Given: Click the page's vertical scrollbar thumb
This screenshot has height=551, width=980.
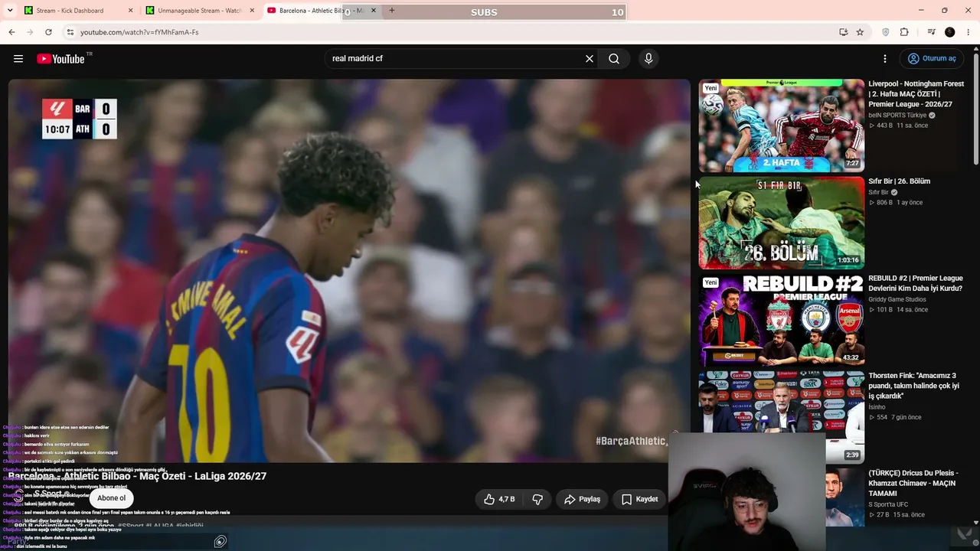Looking at the screenshot, I should [975, 107].
